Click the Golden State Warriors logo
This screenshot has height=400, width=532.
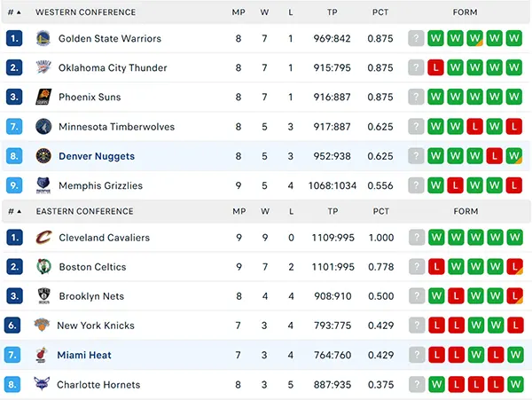coord(43,38)
